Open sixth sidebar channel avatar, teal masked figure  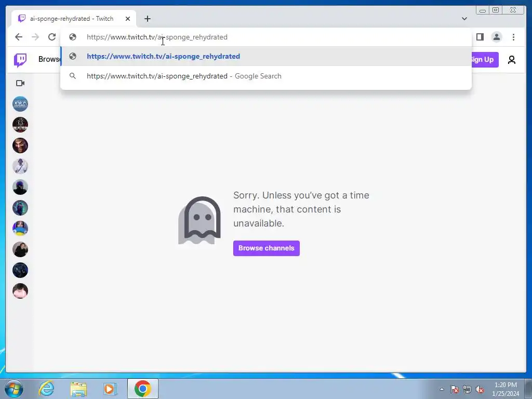20,208
